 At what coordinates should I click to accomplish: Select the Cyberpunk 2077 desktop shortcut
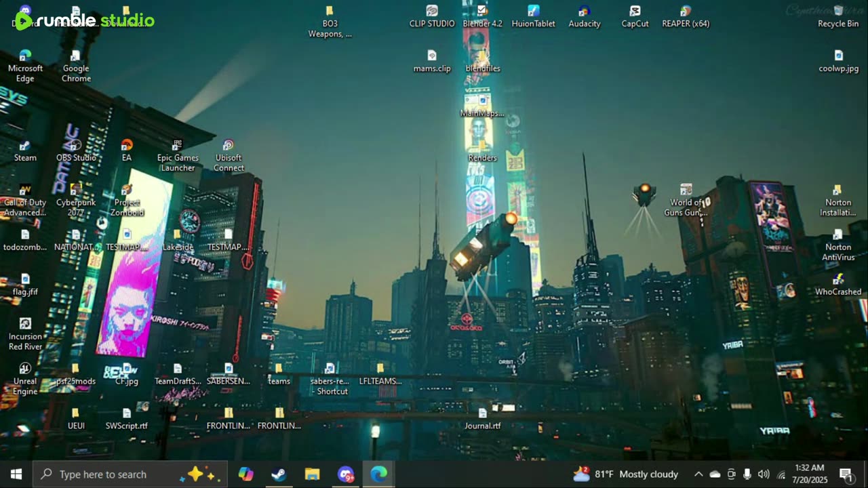(76, 201)
